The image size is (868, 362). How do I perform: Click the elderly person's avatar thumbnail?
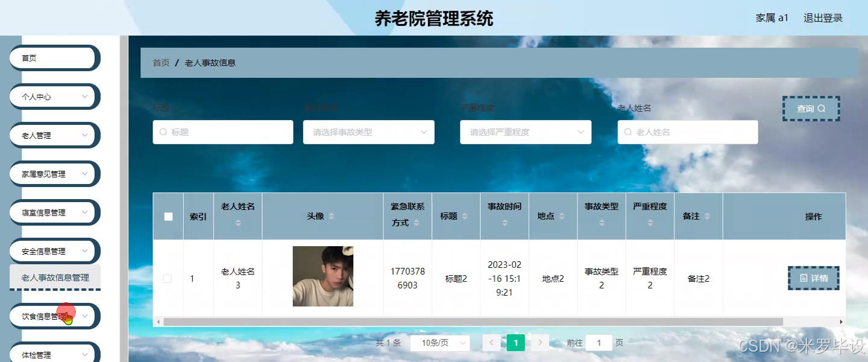tap(322, 276)
